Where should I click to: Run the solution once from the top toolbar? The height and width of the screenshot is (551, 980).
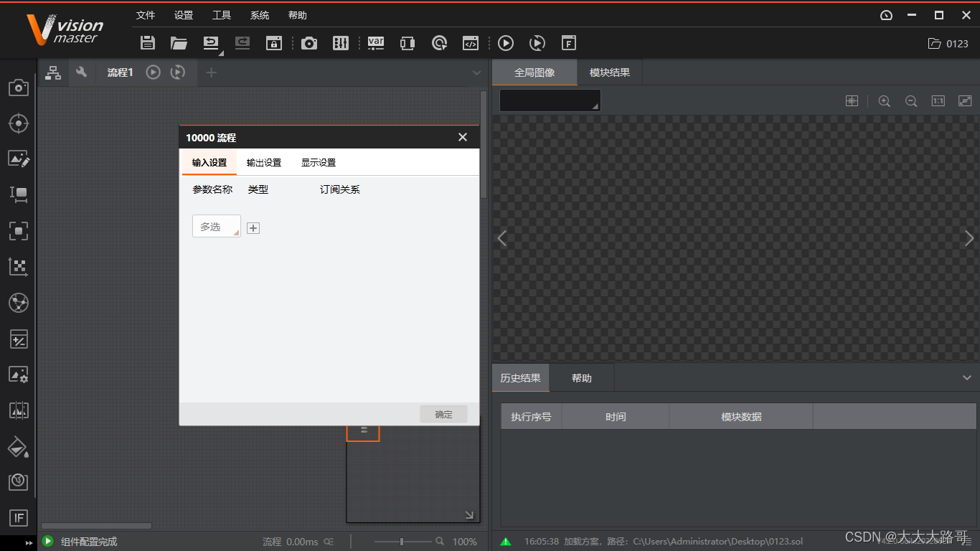(x=506, y=43)
